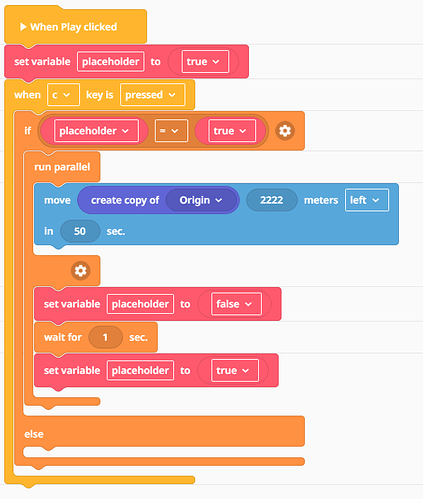The image size is (423, 499).
Task: Open the equals operator dropdown
Action: pyautogui.click(x=171, y=131)
